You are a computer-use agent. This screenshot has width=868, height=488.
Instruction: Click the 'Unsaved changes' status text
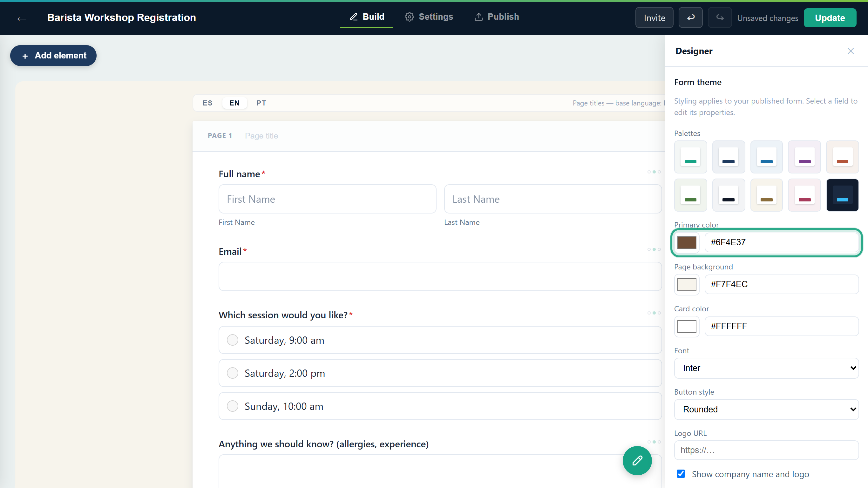tap(767, 18)
